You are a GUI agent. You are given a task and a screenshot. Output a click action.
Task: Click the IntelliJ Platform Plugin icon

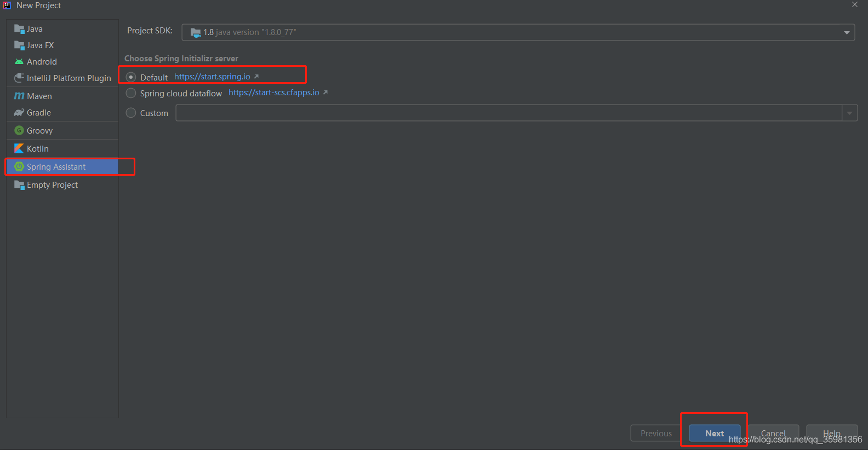click(x=19, y=78)
